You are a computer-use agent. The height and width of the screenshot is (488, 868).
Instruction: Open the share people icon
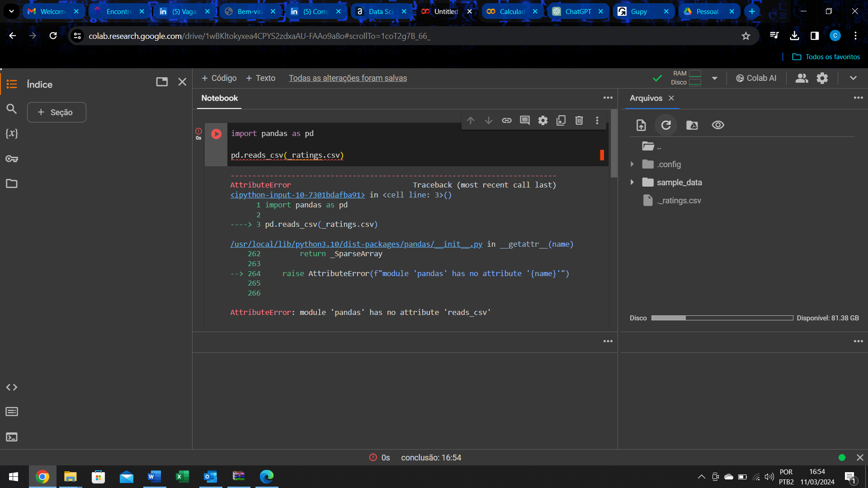pyautogui.click(x=802, y=78)
